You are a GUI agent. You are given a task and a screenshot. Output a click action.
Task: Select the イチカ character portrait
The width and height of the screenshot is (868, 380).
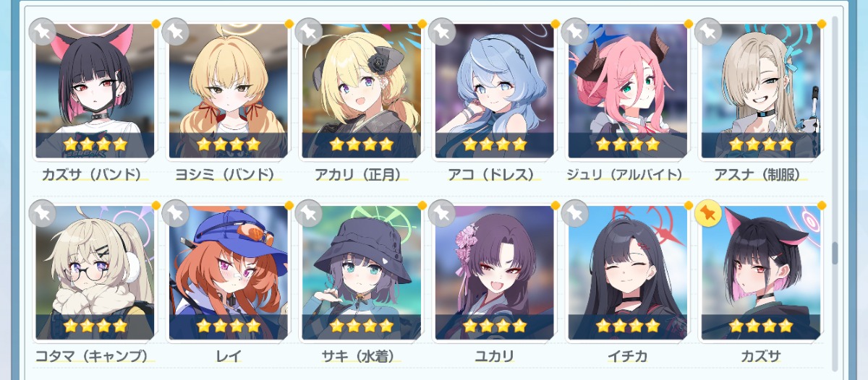[627, 273]
